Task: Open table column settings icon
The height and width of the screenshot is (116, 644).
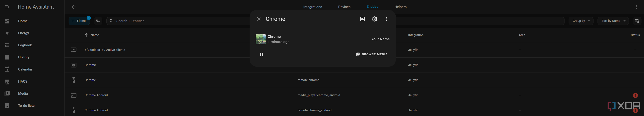Action: click(637, 21)
